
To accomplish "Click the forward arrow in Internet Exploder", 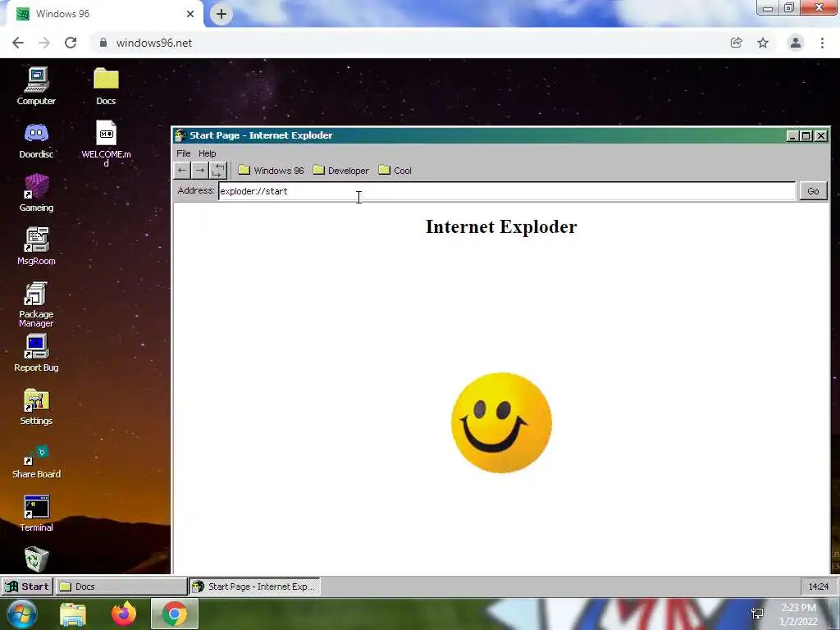I will pos(200,171).
